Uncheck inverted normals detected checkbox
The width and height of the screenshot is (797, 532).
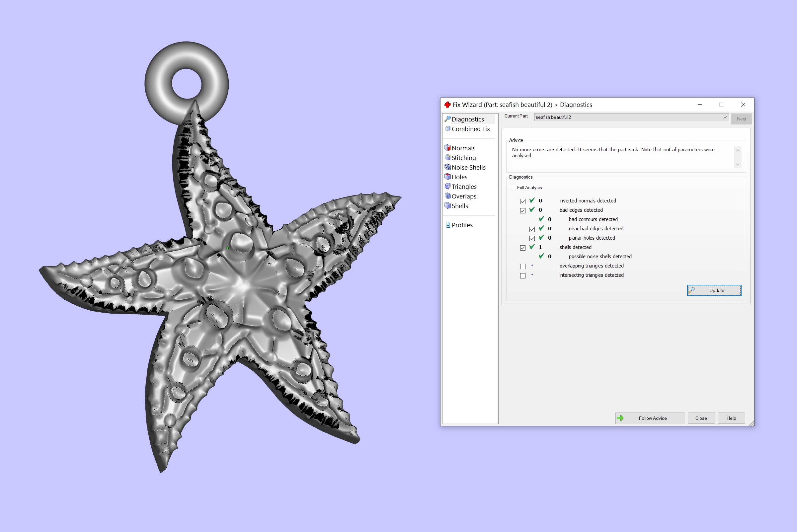[523, 201]
